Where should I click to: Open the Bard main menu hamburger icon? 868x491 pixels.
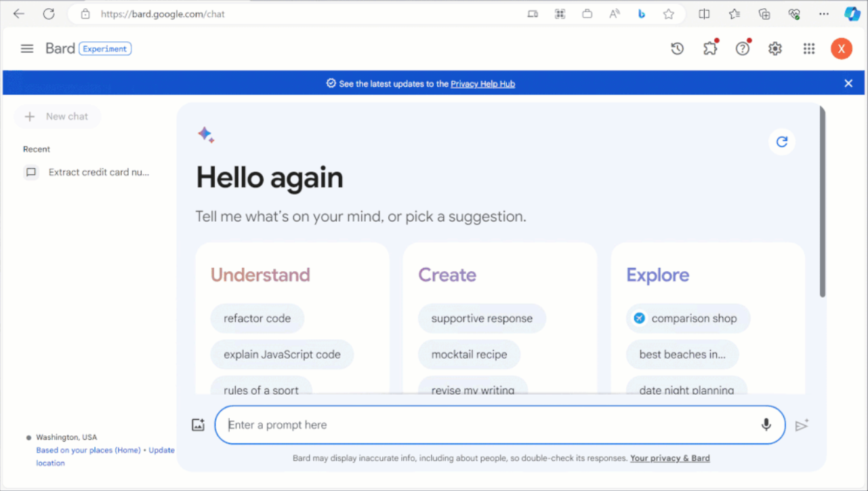(27, 49)
